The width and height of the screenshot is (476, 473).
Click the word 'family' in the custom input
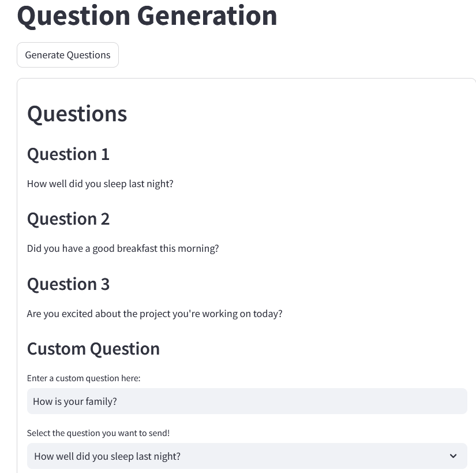[x=100, y=401]
